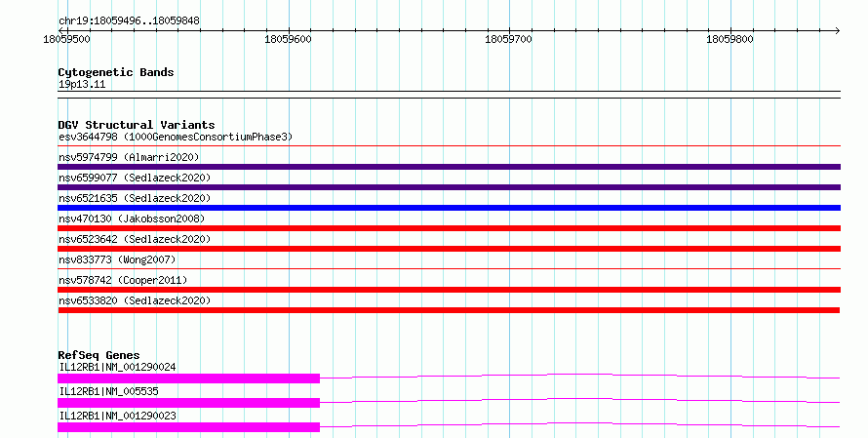Viewport: 868px width, 438px height.
Task: Click the red bar under nsv6533820
Action: click(449, 310)
